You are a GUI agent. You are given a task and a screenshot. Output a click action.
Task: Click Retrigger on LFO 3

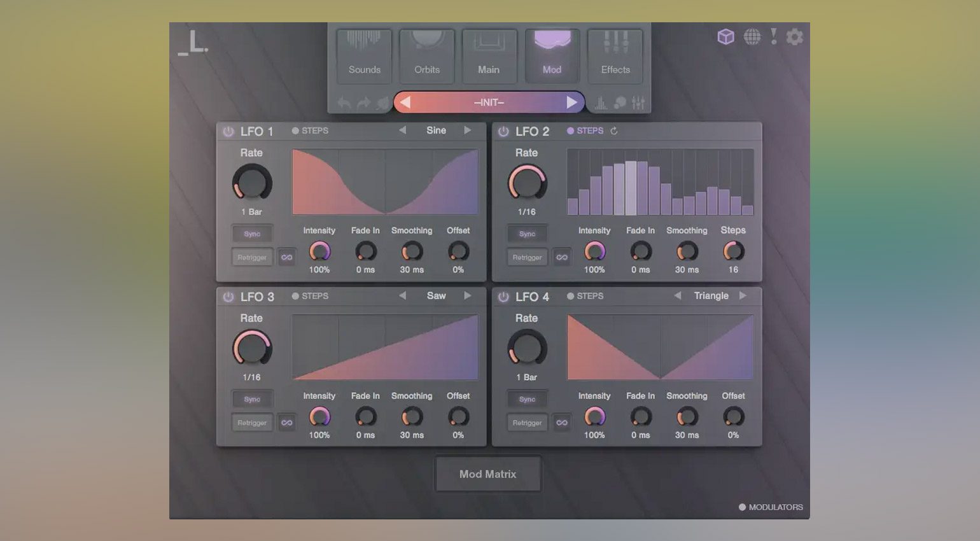[252, 423]
